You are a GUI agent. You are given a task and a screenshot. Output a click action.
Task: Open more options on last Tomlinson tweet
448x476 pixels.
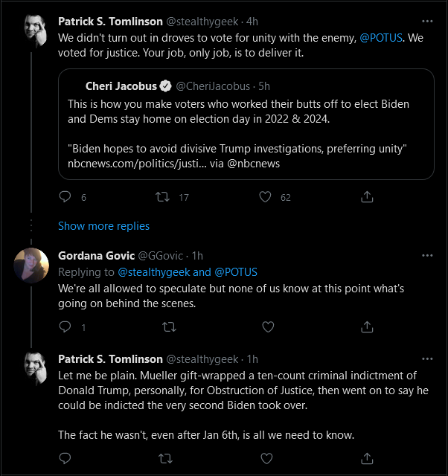point(427,358)
